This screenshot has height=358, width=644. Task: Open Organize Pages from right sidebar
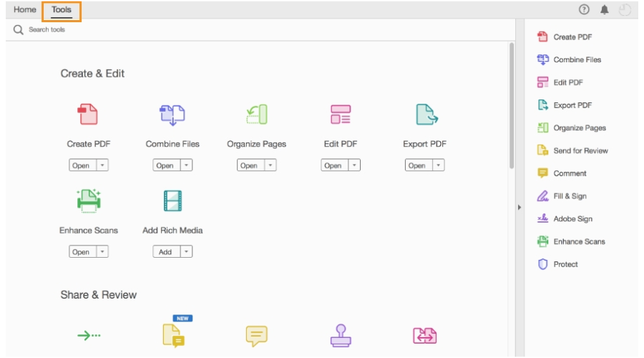(572, 128)
